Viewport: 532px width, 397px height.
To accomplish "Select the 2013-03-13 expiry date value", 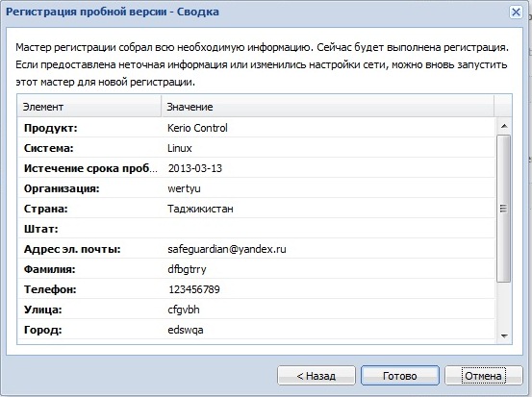I will pyautogui.click(x=194, y=168).
